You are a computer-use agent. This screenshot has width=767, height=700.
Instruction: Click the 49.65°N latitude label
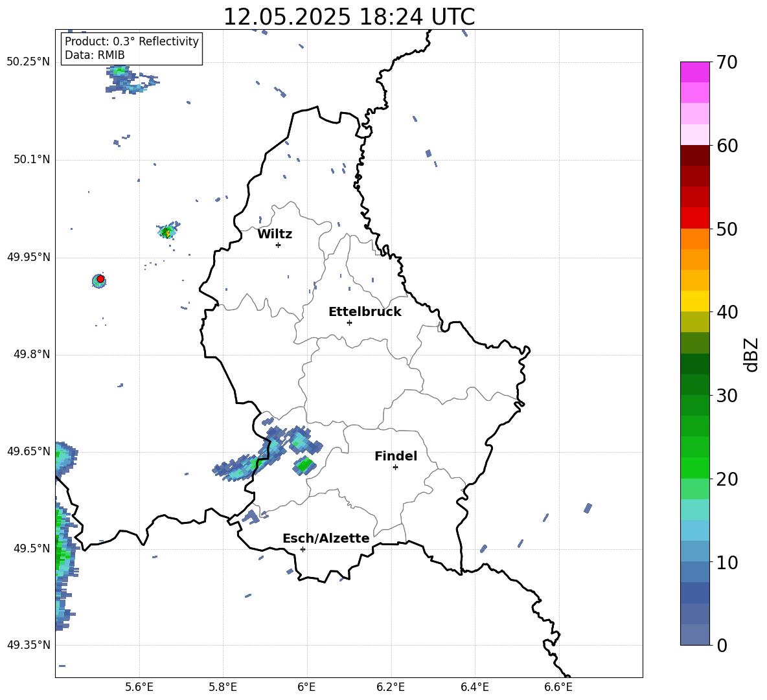click(29, 451)
